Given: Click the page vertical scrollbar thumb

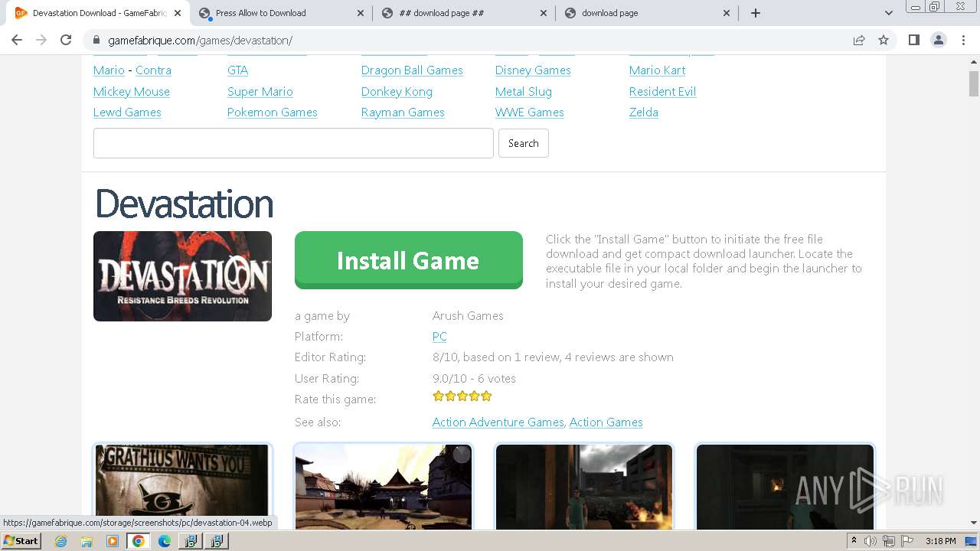Looking at the screenshot, I should (x=974, y=83).
